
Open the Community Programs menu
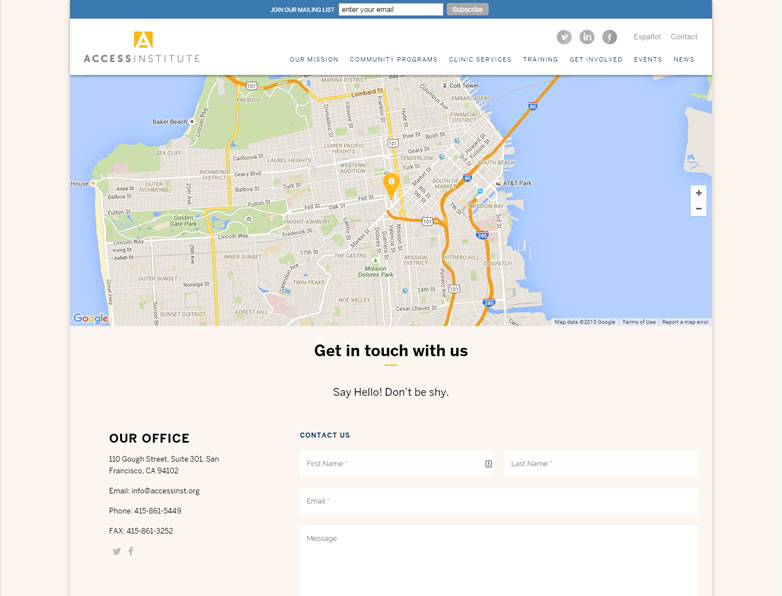pos(393,60)
